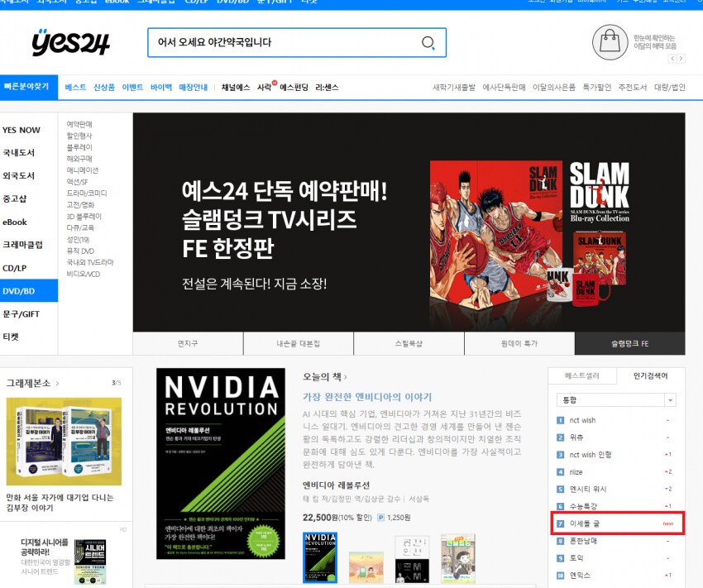Image resolution: width=703 pixels, height=588 pixels.
Task: Switch to 인기검색어 tab
Action: [x=651, y=376]
